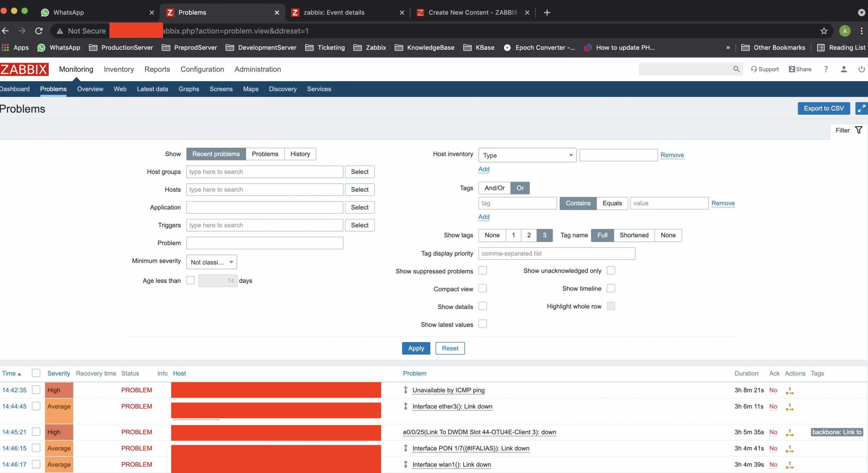This screenshot has height=473, width=868.
Task: Click Export to CSV button
Action: [824, 109]
